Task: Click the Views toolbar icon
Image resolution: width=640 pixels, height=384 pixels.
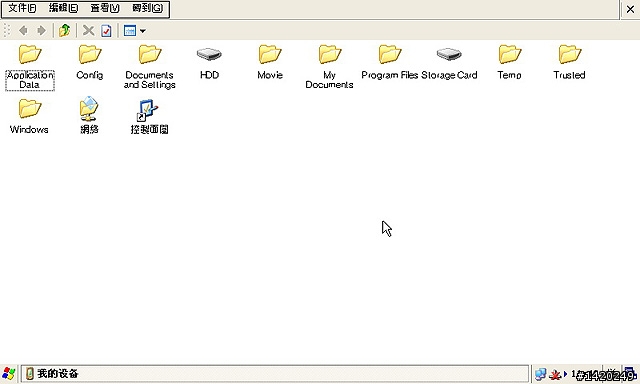Action: 130,31
